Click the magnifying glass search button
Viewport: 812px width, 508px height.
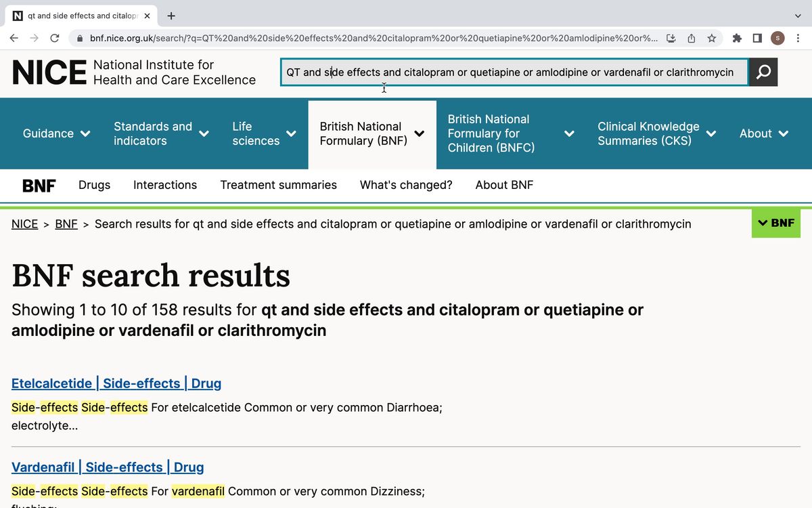tap(763, 72)
